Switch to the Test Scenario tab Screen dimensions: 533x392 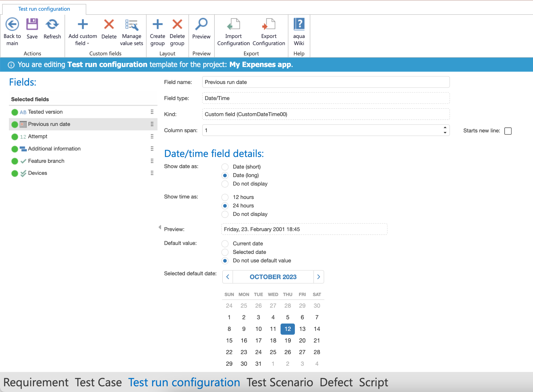tap(280, 382)
